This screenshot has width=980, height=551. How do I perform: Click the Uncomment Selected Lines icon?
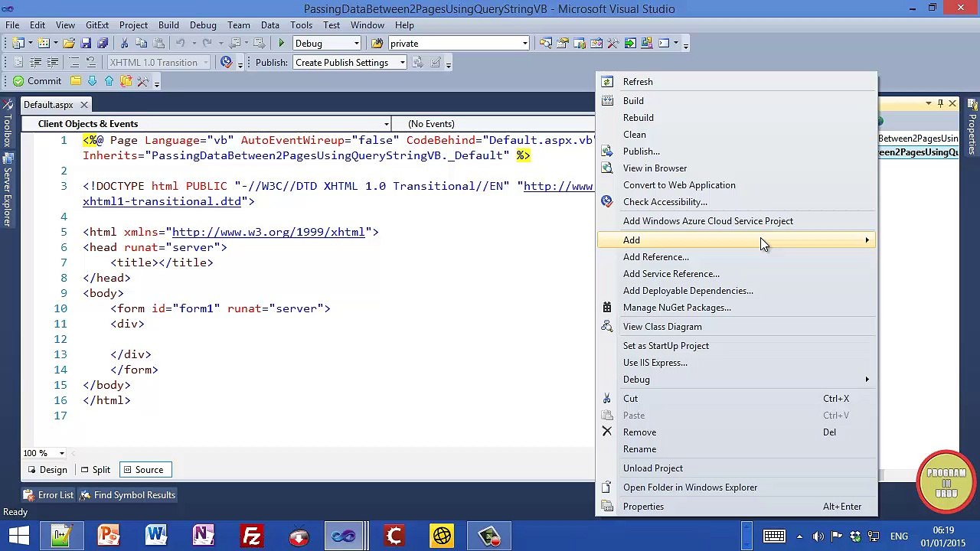pyautogui.click(x=90, y=63)
